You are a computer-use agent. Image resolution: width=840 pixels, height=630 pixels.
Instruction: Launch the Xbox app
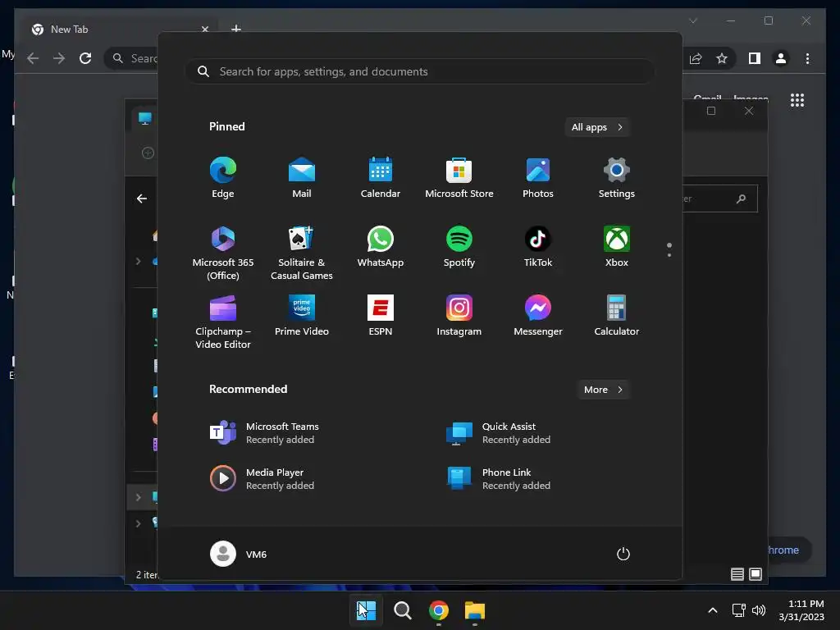click(617, 247)
